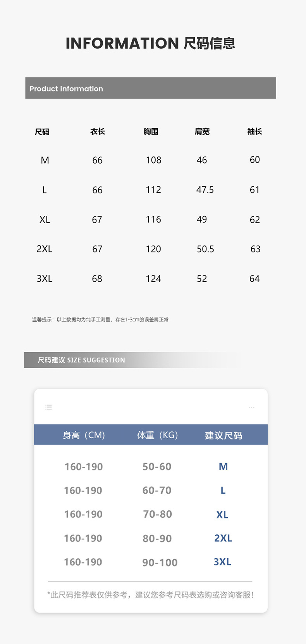Click the list icon in the size card

click(x=48, y=407)
